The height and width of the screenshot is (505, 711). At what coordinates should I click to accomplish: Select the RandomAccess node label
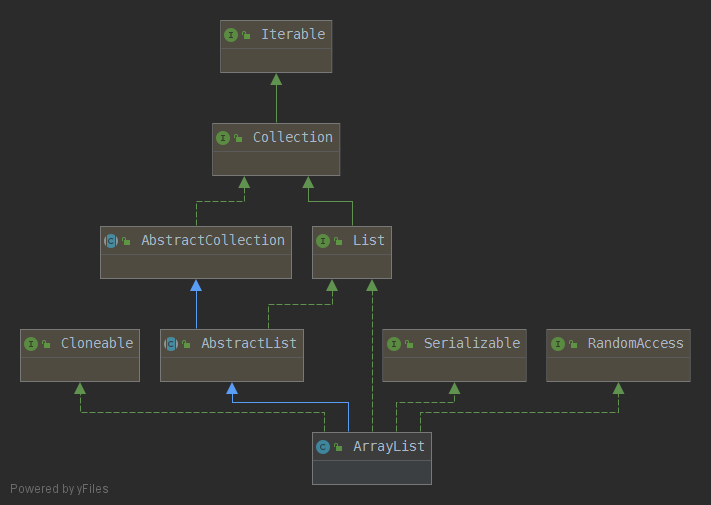(635, 344)
